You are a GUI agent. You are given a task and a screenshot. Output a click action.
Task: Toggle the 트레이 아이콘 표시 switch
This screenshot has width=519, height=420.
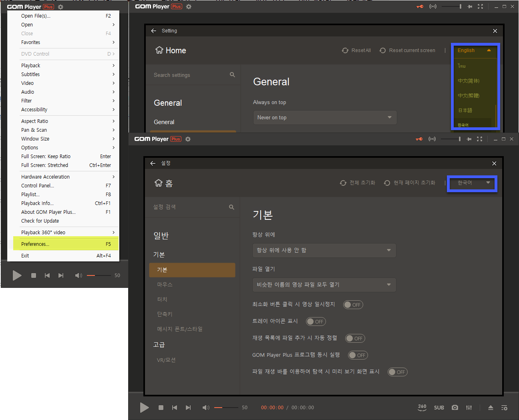pos(316,322)
